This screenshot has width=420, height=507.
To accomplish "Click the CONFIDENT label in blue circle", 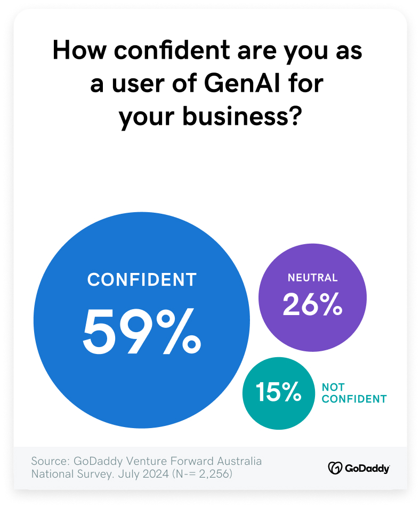I will (142, 280).
